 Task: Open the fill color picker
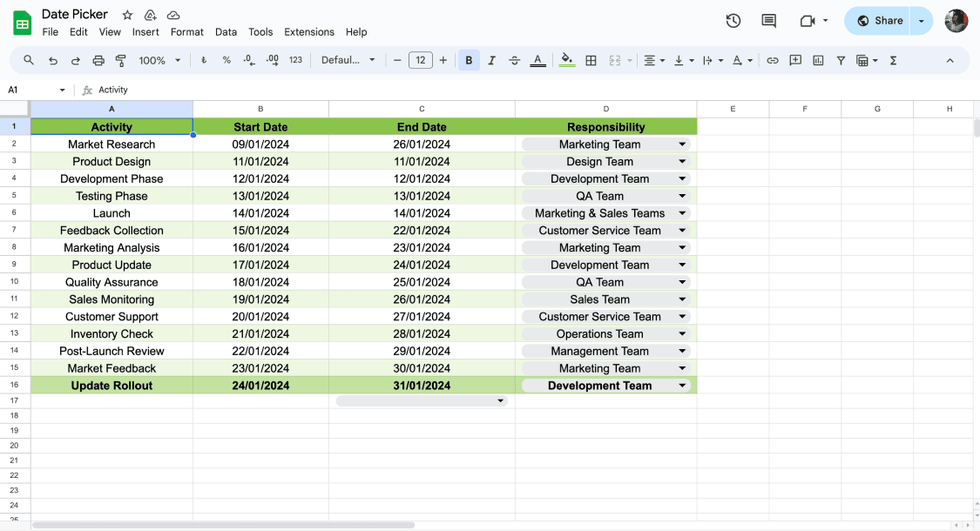567,60
